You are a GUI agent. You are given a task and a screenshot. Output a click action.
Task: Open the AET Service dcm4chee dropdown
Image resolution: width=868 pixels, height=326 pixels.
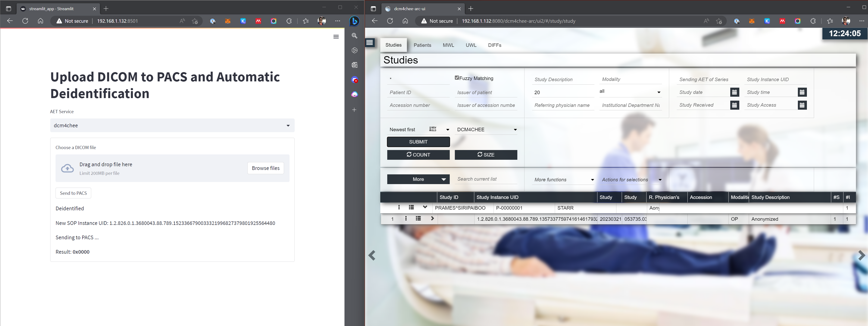(172, 125)
